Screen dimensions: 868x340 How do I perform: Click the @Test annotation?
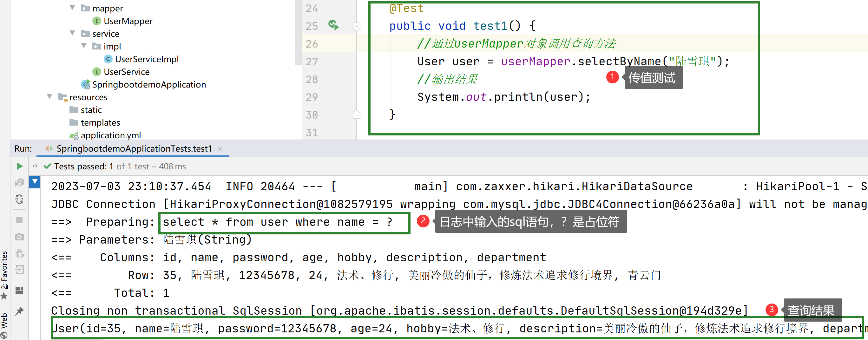point(406,8)
